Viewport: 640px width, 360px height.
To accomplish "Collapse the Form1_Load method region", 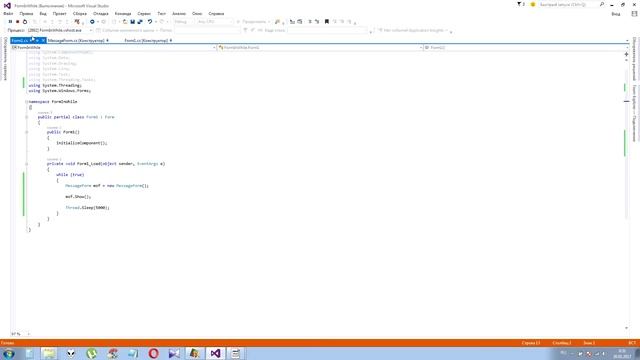I will coord(27,164).
